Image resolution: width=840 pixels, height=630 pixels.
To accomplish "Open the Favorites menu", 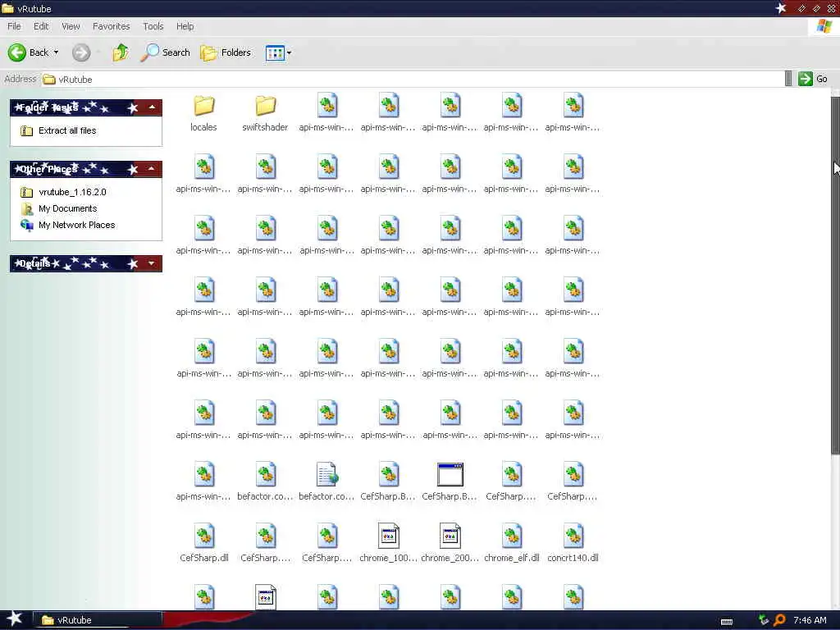I will pyautogui.click(x=112, y=26).
